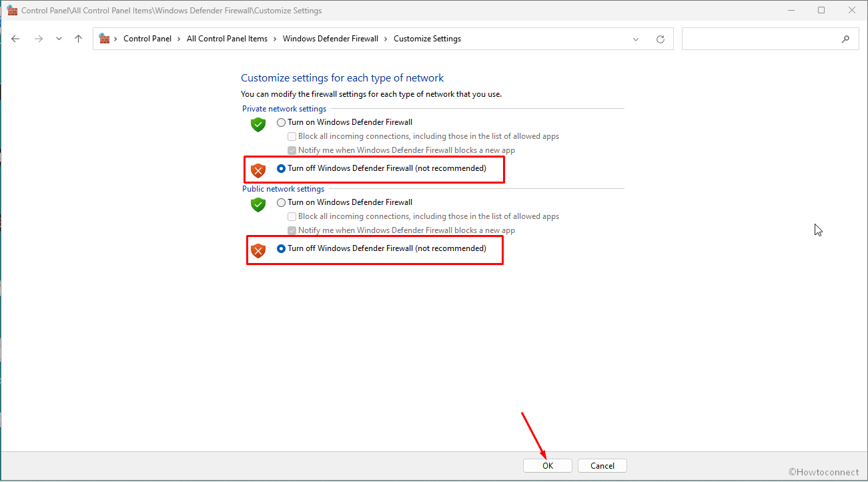The width and height of the screenshot is (868, 482).
Task: Click the OK button
Action: [548, 466]
